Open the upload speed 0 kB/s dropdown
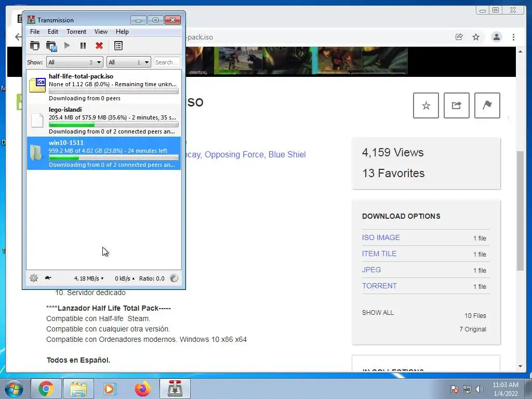Screen dimensions: 532x399 125,278
